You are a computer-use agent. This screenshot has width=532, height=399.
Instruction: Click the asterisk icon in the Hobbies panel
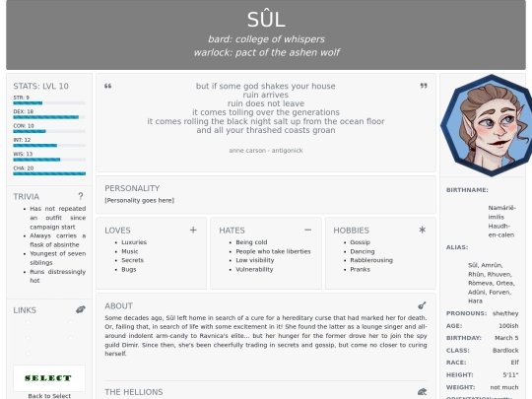(422, 230)
